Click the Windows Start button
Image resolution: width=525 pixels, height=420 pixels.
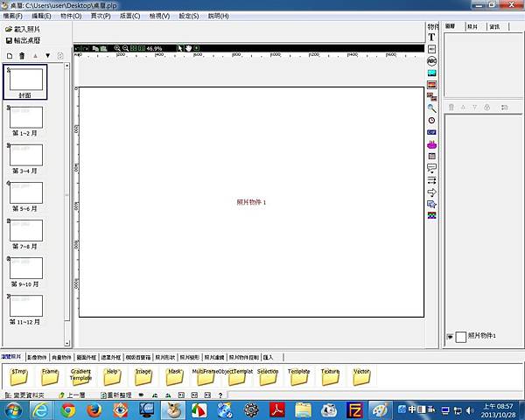pos(13,410)
